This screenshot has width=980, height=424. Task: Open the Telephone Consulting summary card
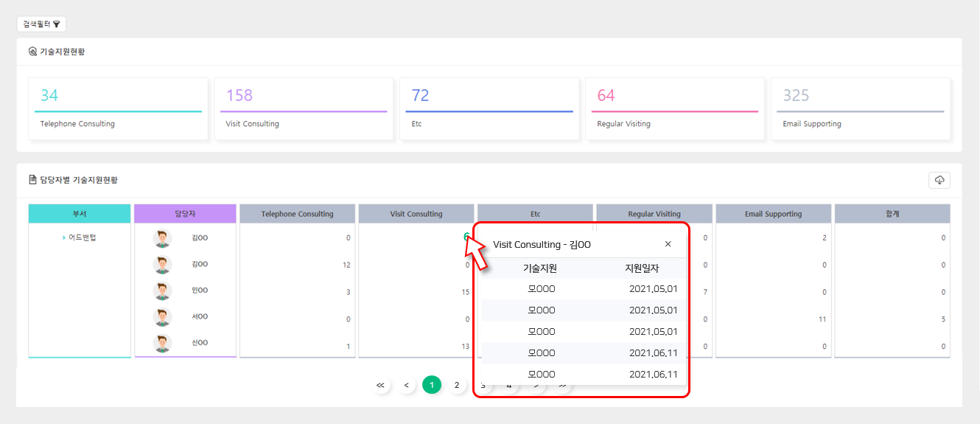tap(118, 108)
